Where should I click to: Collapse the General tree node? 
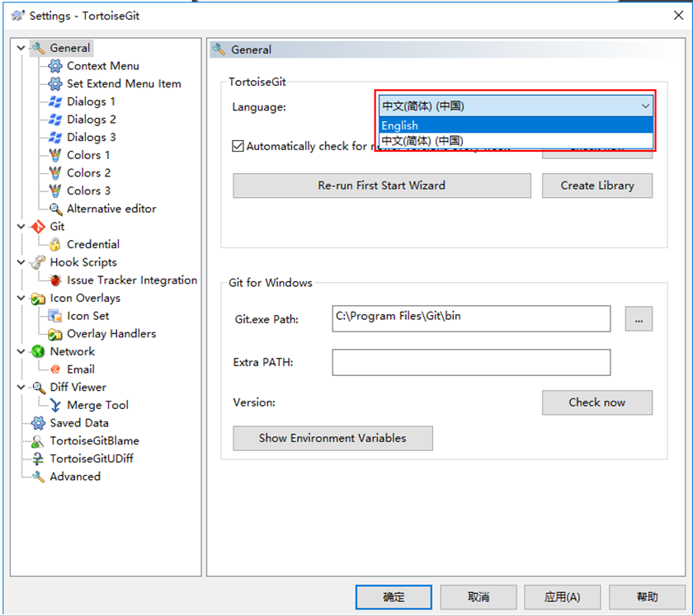coord(21,48)
